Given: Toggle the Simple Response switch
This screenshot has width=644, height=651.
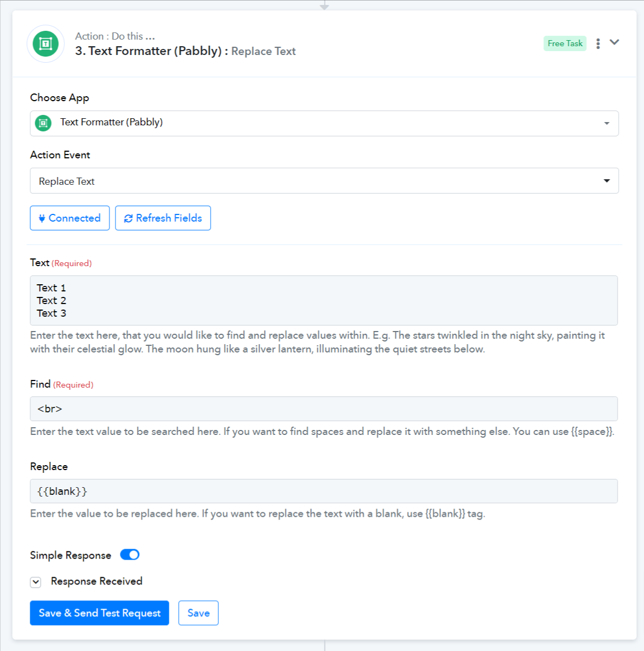Looking at the screenshot, I should pos(130,555).
